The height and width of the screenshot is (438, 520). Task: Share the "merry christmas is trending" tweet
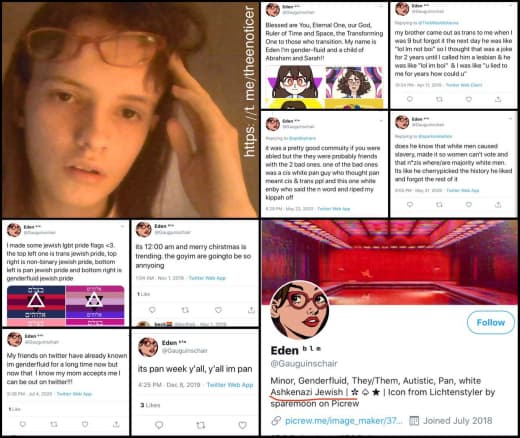251,310
